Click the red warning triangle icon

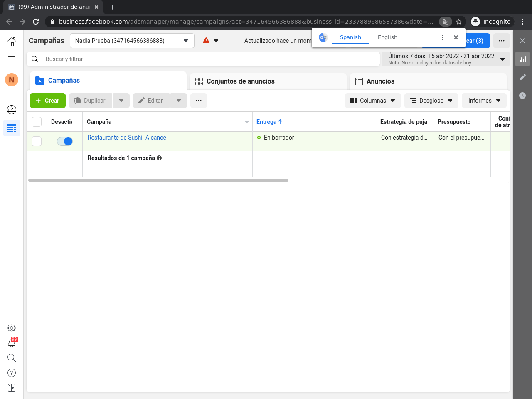coord(206,41)
